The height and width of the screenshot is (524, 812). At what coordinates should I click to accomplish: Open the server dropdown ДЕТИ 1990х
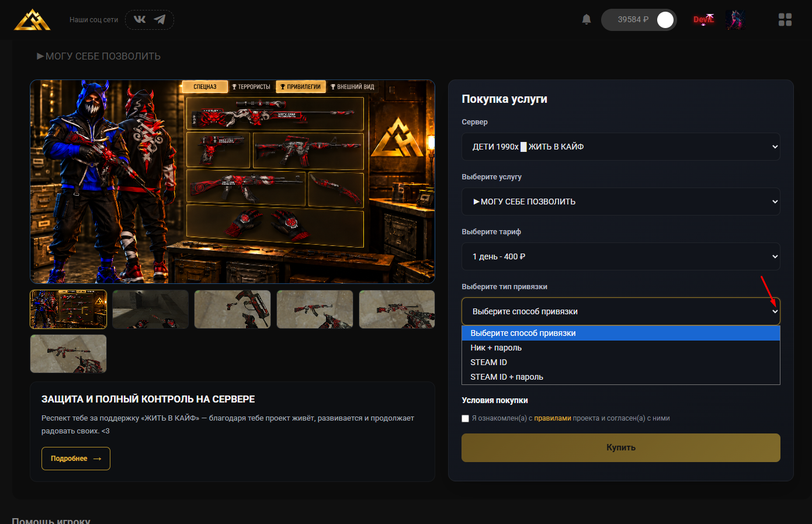point(621,147)
